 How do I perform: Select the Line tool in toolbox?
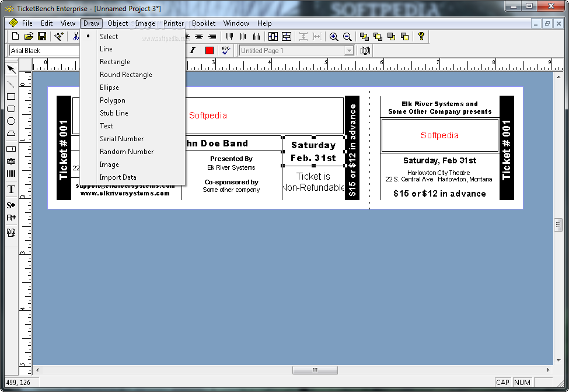tap(11, 84)
